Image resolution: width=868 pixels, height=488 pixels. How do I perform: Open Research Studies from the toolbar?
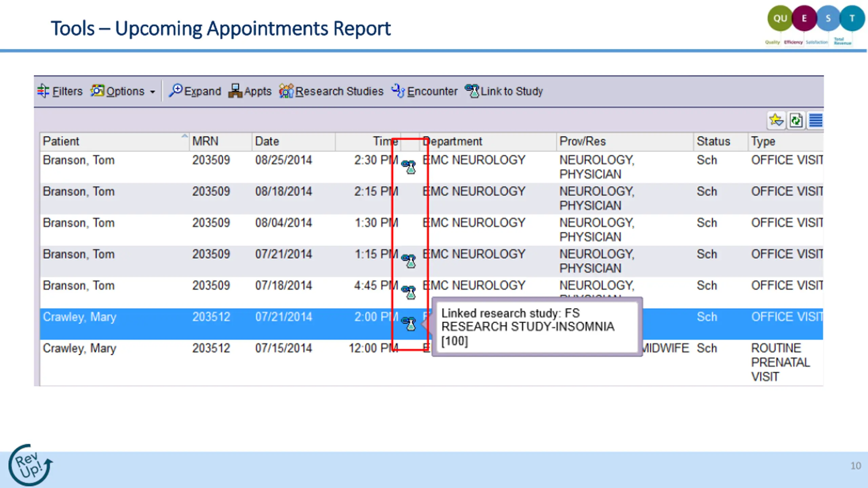coord(331,91)
